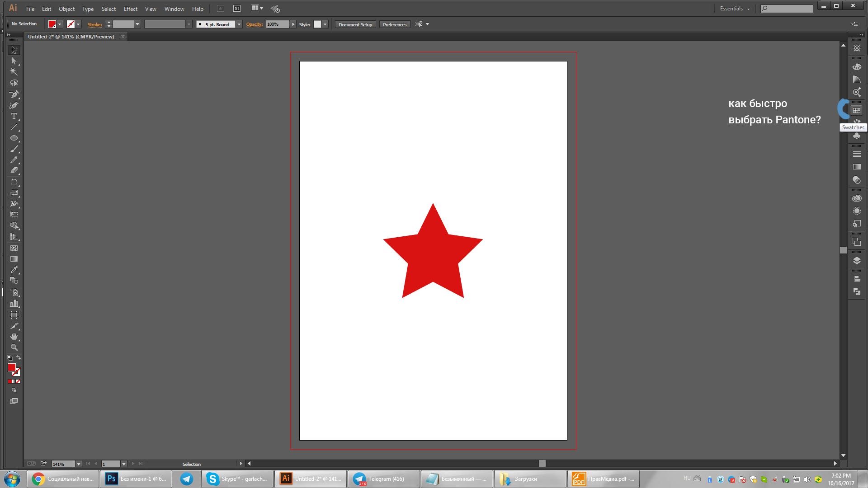Viewport: 868px width, 488px height.
Task: Select the Free Transform tool
Action: (14, 215)
